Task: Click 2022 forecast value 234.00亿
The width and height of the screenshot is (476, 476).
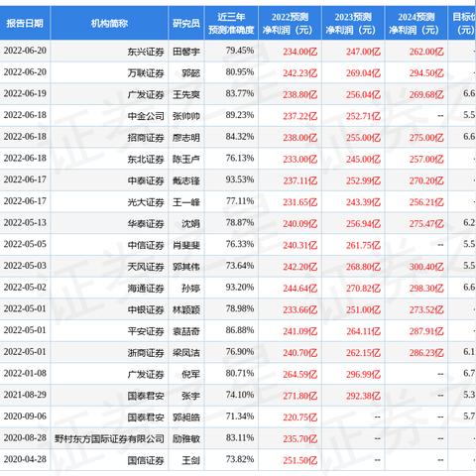Action: (299, 52)
